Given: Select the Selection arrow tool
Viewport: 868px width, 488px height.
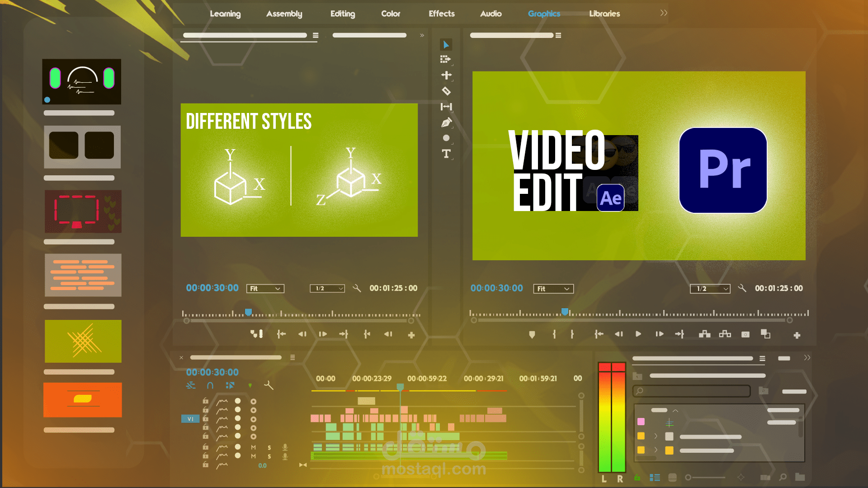Looking at the screenshot, I should point(446,45).
